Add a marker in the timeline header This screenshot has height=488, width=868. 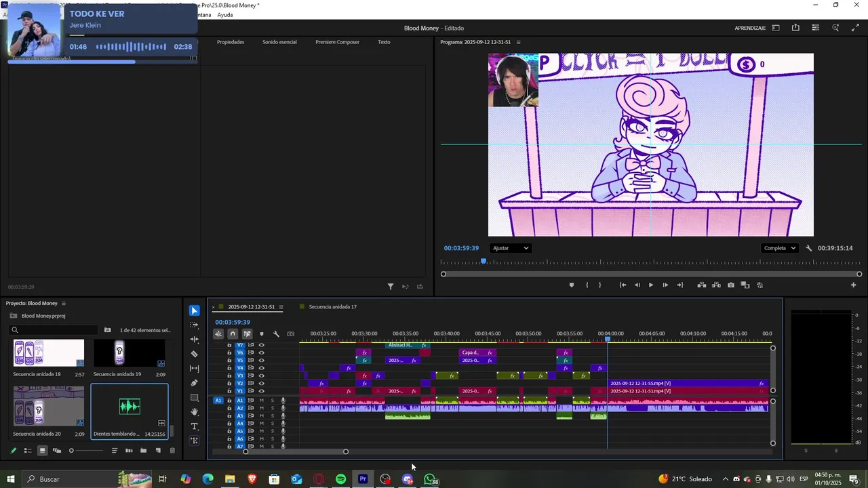[262, 333]
